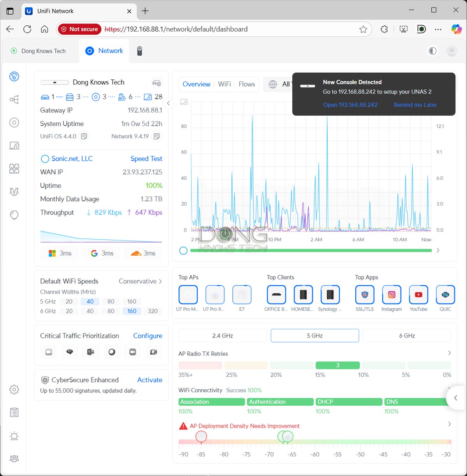The width and height of the screenshot is (467, 476).
Task: Select the 6 GHz band tab
Action: point(407,335)
